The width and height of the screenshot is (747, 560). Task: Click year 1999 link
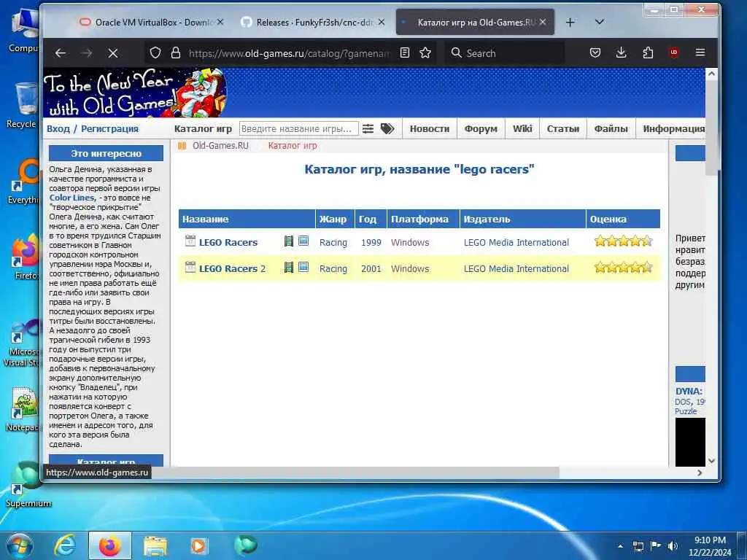click(x=371, y=242)
